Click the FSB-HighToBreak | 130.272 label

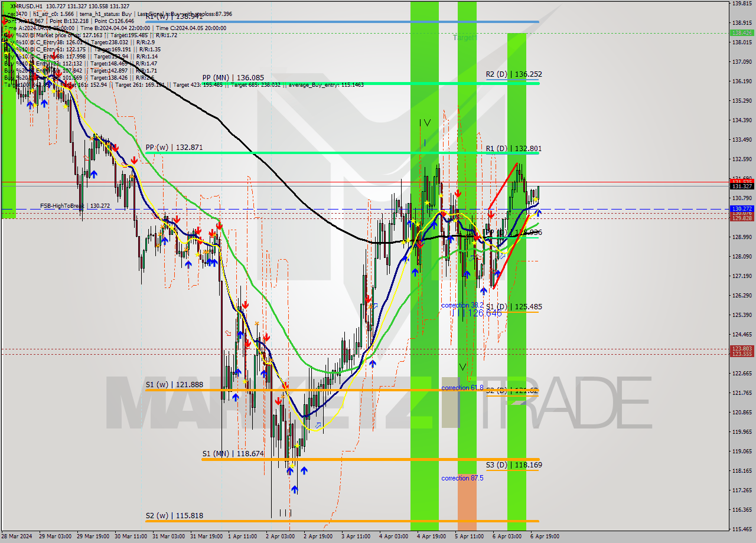(x=75, y=206)
